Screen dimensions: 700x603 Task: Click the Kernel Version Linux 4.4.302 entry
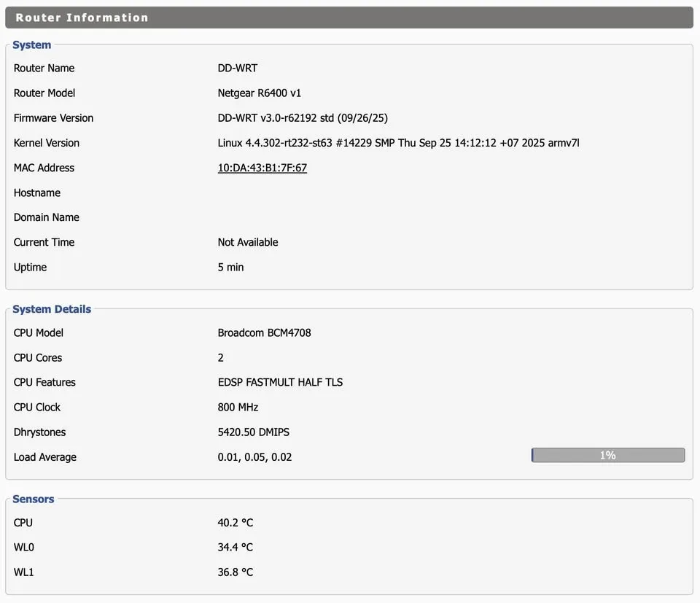tap(398, 143)
